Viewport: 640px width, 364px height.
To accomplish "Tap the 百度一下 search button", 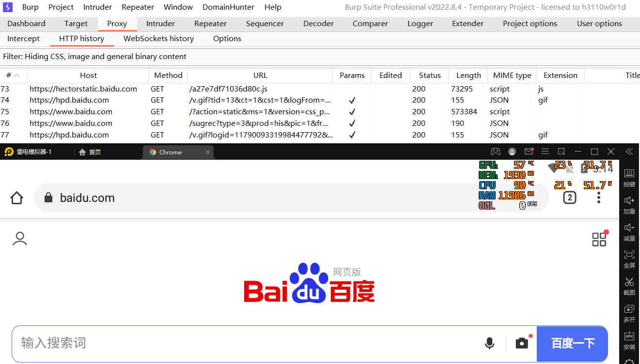I will 573,343.
